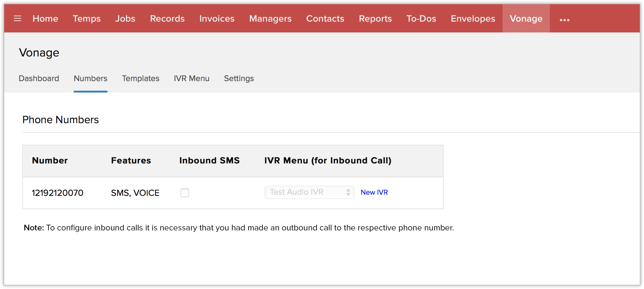Open the Records module

click(167, 19)
